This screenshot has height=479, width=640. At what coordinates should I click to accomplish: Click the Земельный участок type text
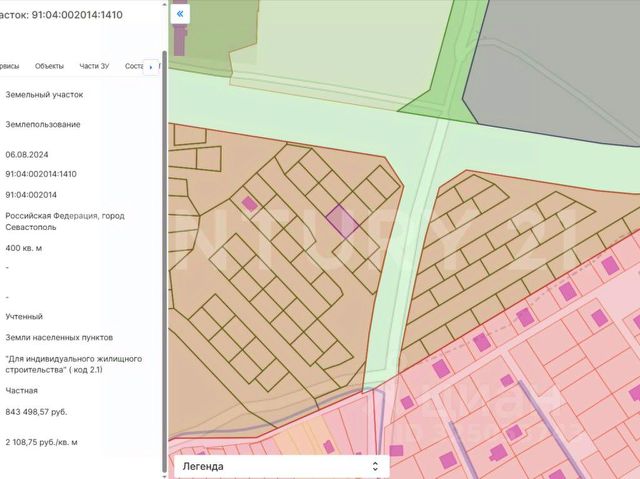(44, 94)
